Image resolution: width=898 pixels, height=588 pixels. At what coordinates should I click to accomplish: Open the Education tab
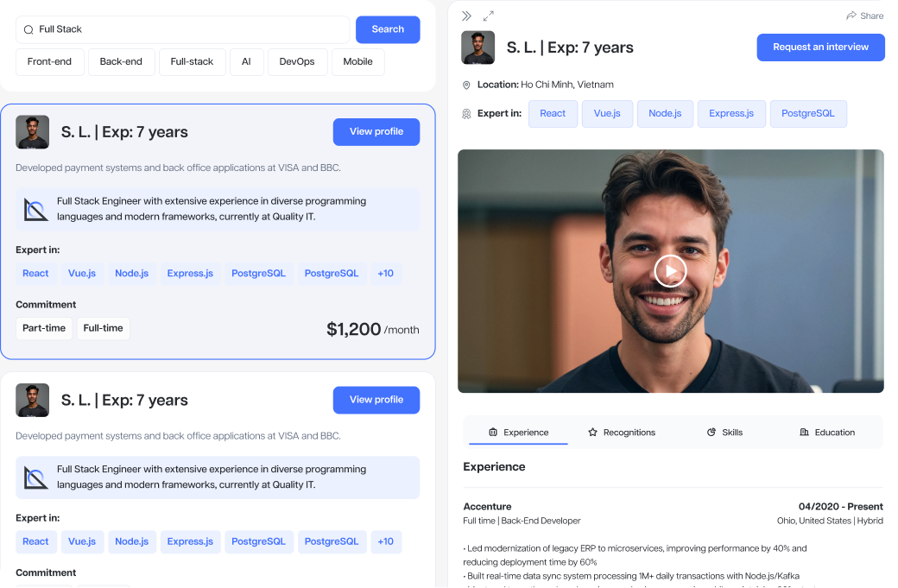827,433
